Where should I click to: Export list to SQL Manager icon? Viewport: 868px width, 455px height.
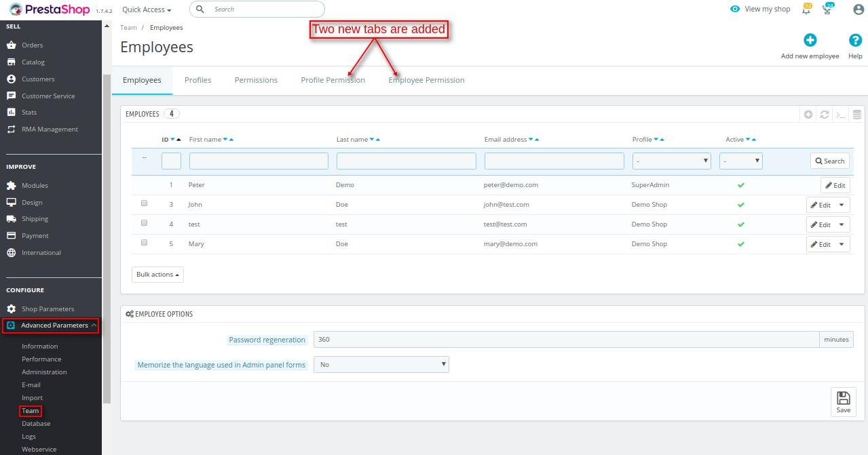click(x=857, y=114)
